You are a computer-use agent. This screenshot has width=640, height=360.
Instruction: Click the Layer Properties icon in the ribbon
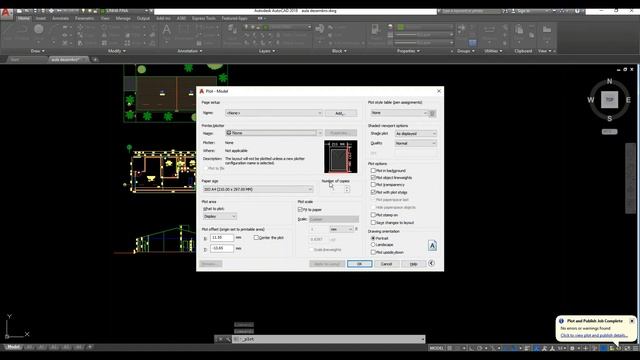click(232, 29)
